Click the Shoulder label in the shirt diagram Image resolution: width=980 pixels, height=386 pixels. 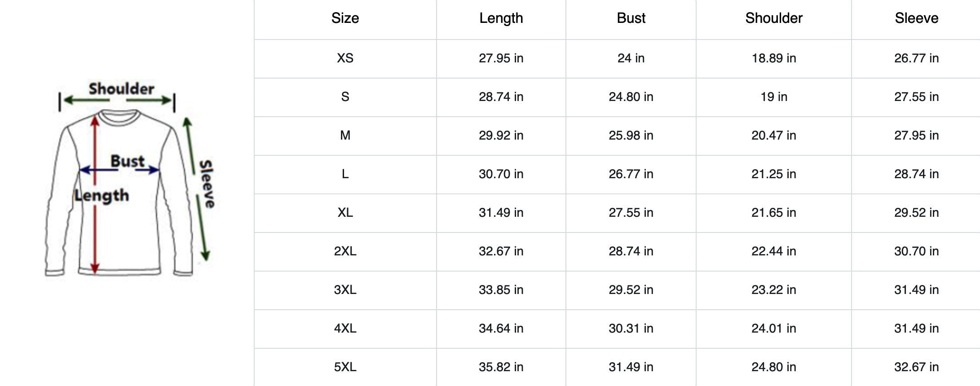point(121,89)
